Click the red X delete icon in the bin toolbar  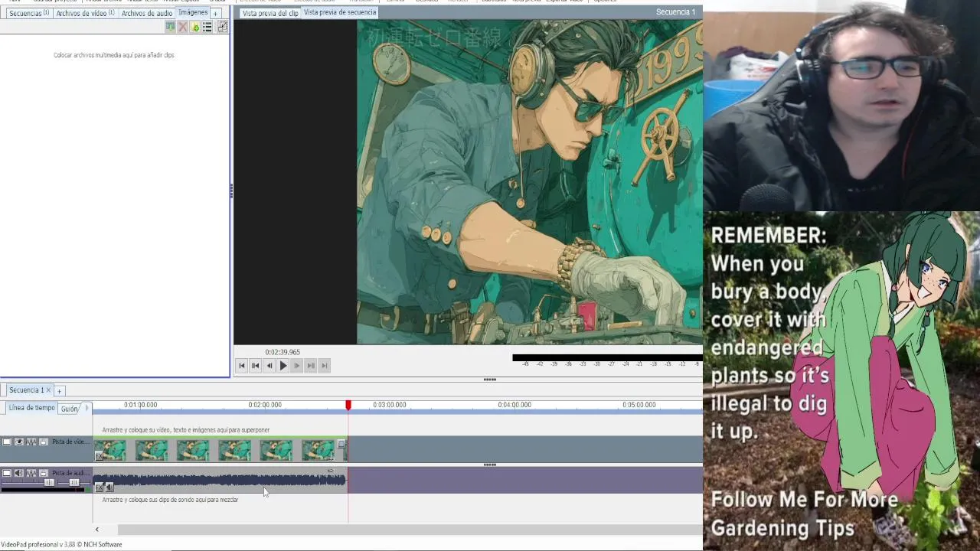point(183,27)
